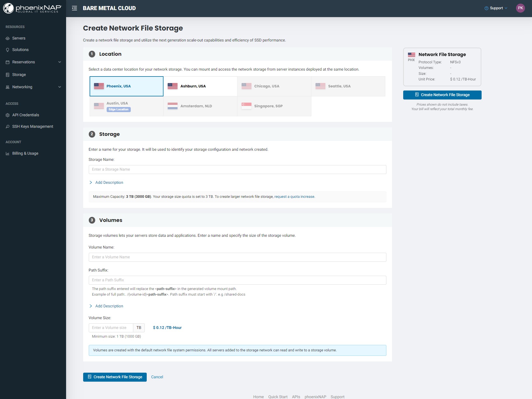Open the phoenixNAP footer link

315,397
